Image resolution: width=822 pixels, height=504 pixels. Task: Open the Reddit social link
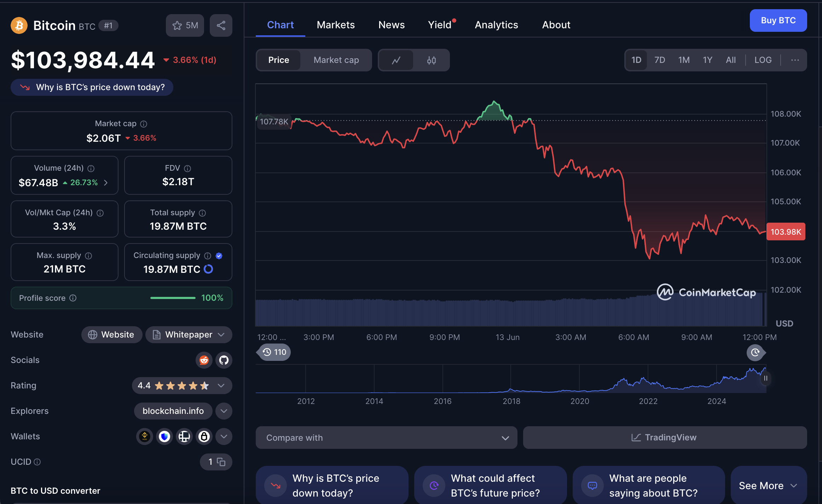(x=204, y=360)
